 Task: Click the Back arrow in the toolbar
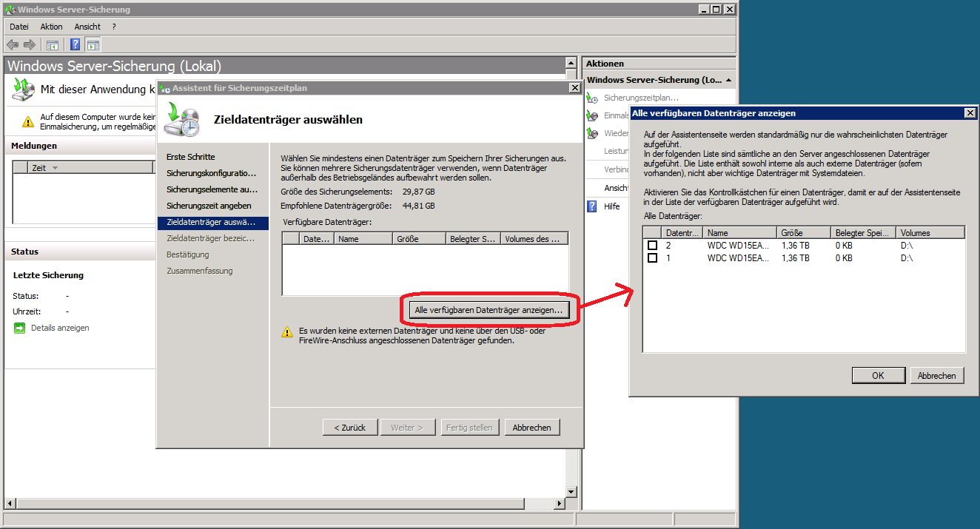pos(13,44)
